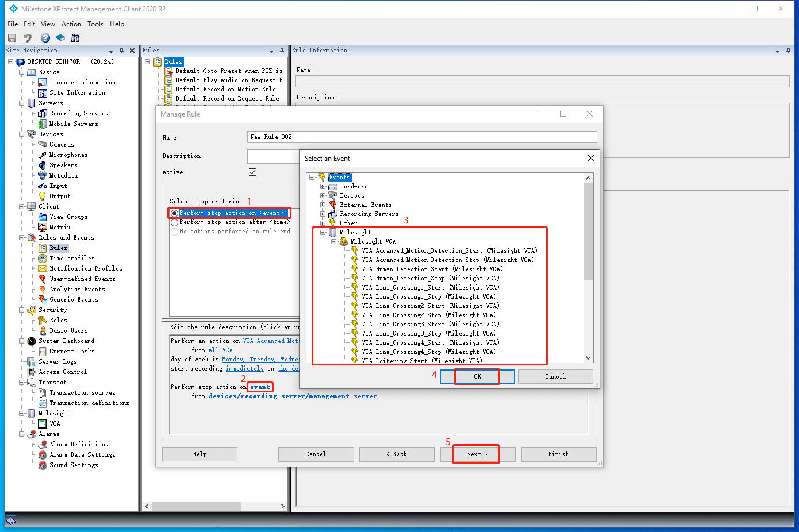Click the 'All VCA' link

tap(221, 350)
